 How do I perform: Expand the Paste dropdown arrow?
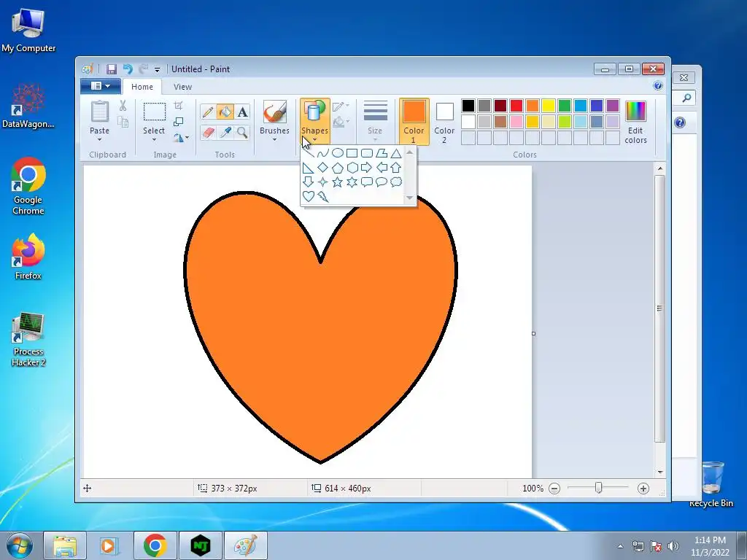(x=99, y=139)
